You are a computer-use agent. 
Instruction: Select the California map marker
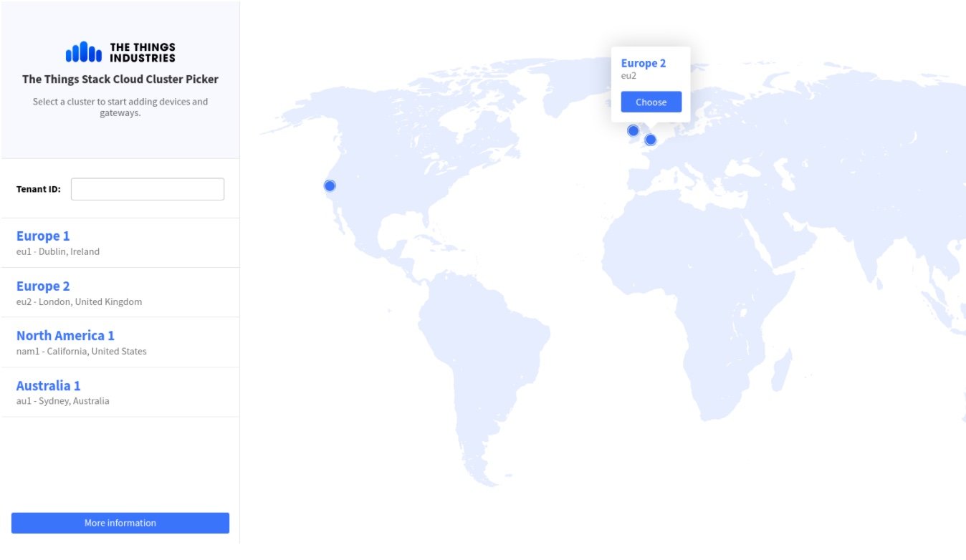(330, 186)
